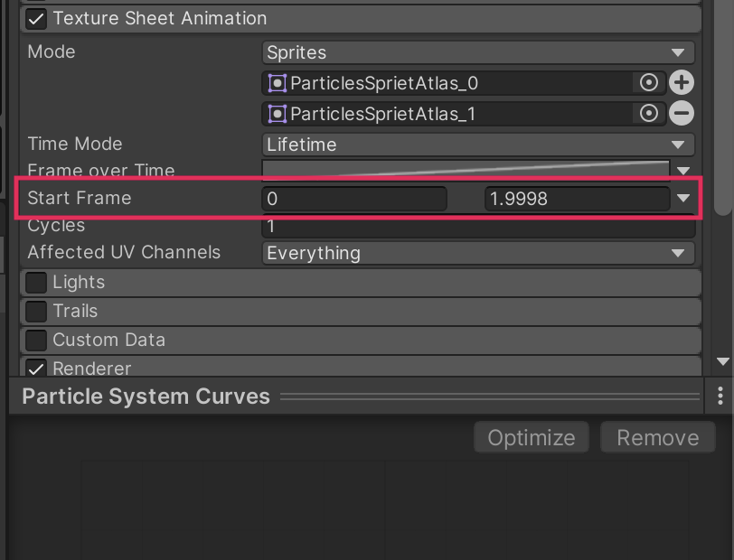The height and width of the screenshot is (560, 734).
Task: Enable the Custom Data module checkbox
Action: [36, 340]
